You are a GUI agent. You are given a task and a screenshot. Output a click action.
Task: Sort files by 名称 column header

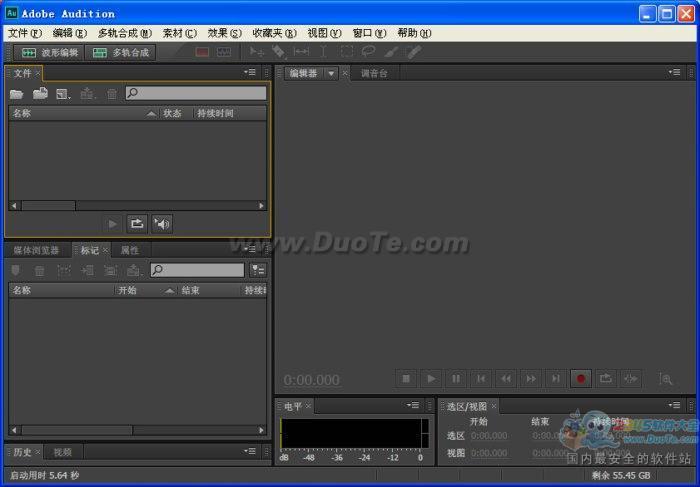point(84,113)
